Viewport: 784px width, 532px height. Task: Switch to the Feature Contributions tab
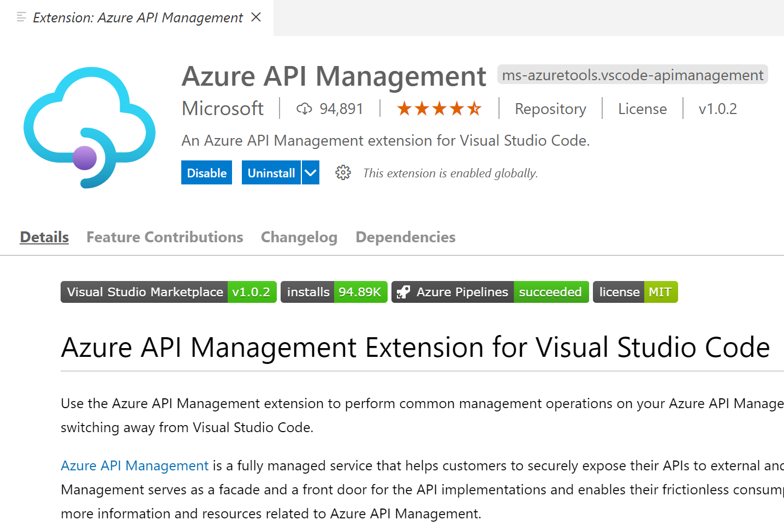pyautogui.click(x=165, y=237)
